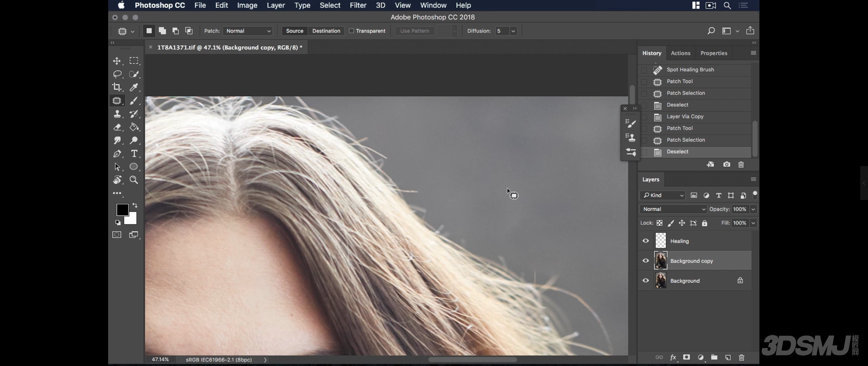Image resolution: width=868 pixels, height=366 pixels.
Task: Create a new layer
Action: [x=728, y=357]
